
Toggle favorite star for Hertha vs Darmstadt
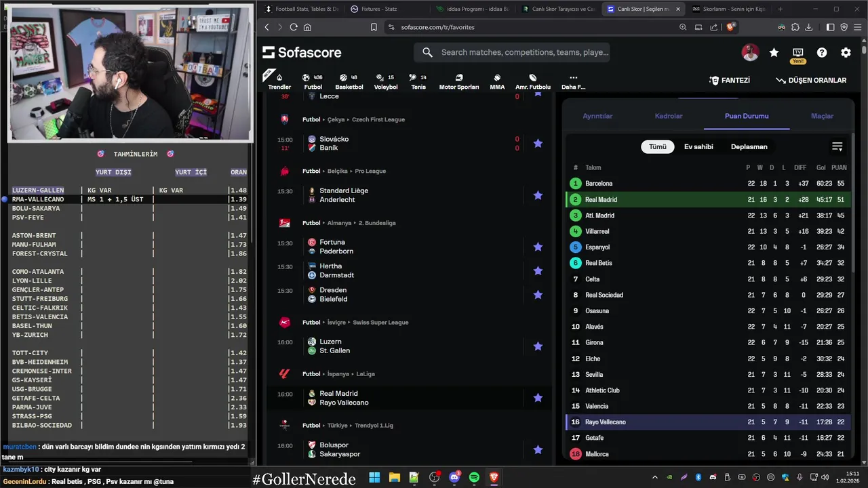point(538,270)
